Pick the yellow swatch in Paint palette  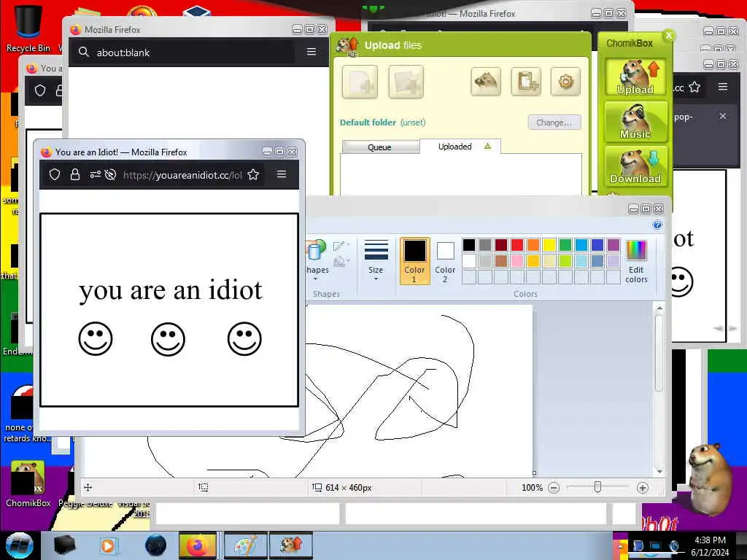pyautogui.click(x=549, y=245)
